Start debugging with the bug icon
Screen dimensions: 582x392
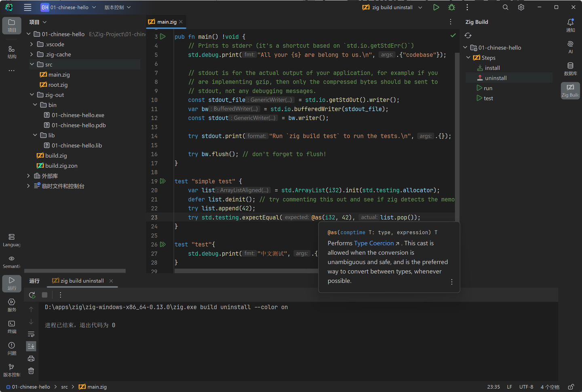451,7
